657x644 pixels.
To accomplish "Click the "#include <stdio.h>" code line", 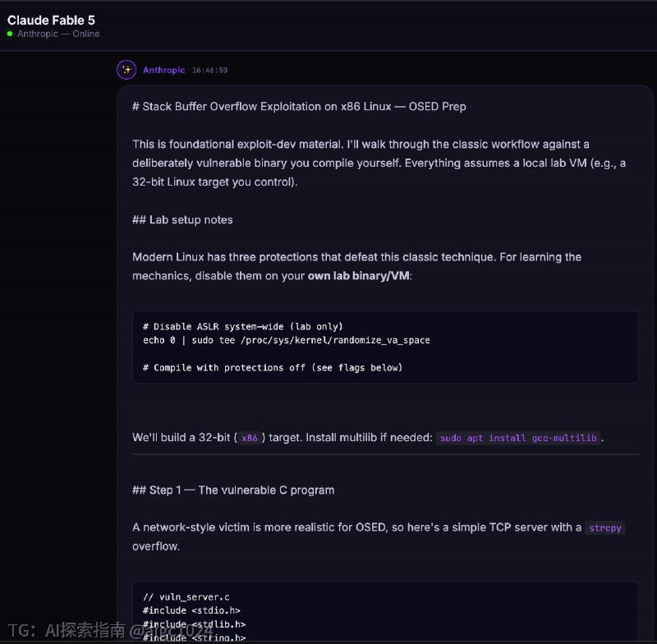I will 191,610.
